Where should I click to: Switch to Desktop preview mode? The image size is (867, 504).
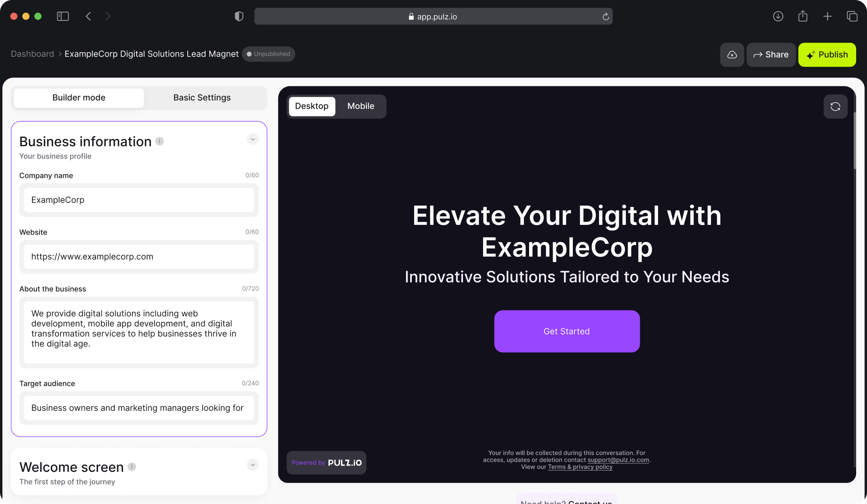pyautogui.click(x=312, y=106)
